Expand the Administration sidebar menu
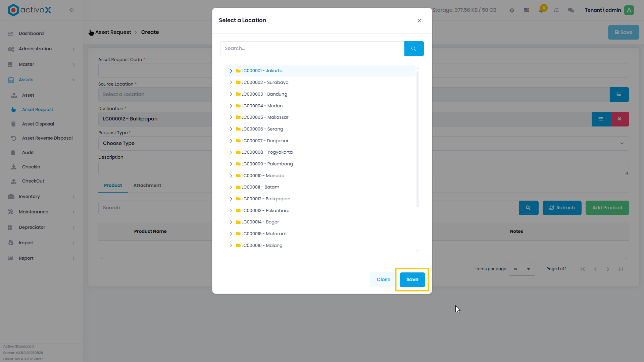 [42, 49]
